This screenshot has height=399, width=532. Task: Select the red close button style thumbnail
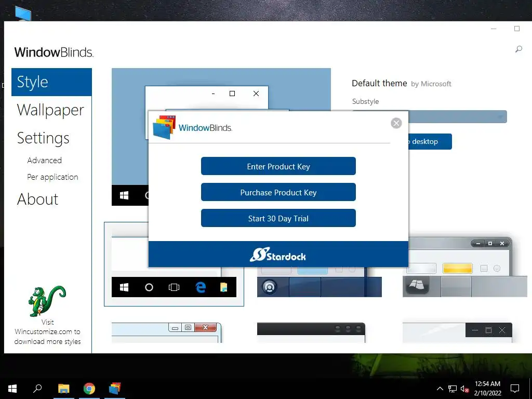[x=167, y=332]
